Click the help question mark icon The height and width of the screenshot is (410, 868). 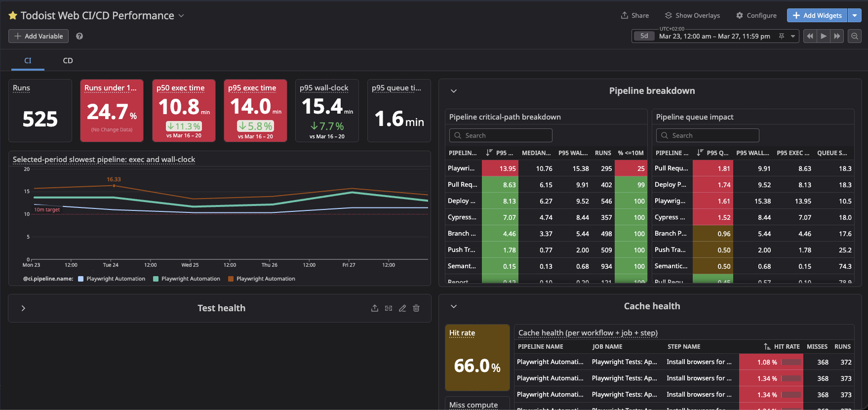click(x=79, y=36)
